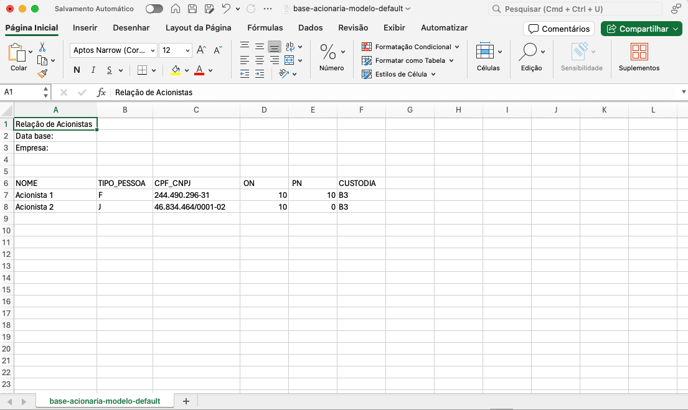The width and height of the screenshot is (688, 410).
Task: Click the Pesquisar search field
Action: click(x=575, y=9)
